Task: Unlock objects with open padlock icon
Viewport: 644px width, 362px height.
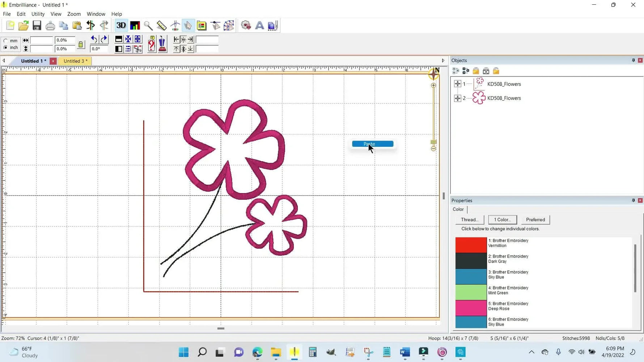Action: tap(496, 71)
